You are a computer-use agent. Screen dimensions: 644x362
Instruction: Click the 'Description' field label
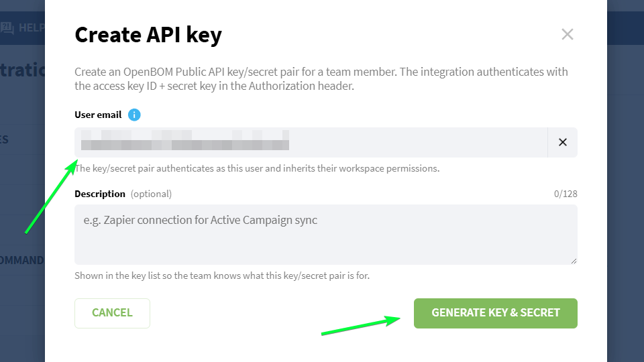click(x=100, y=194)
